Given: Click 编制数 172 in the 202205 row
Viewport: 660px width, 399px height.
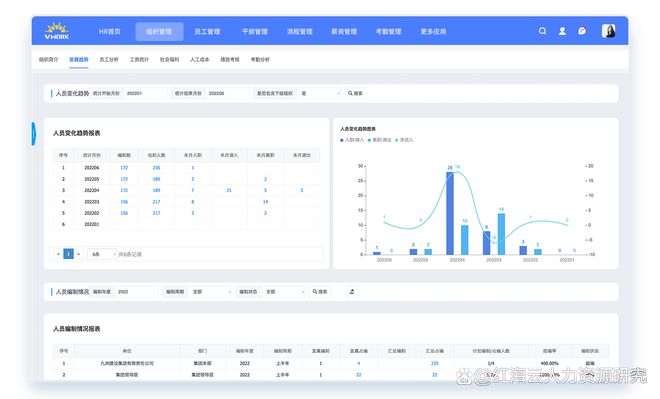Looking at the screenshot, I should click(x=124, y=179).
